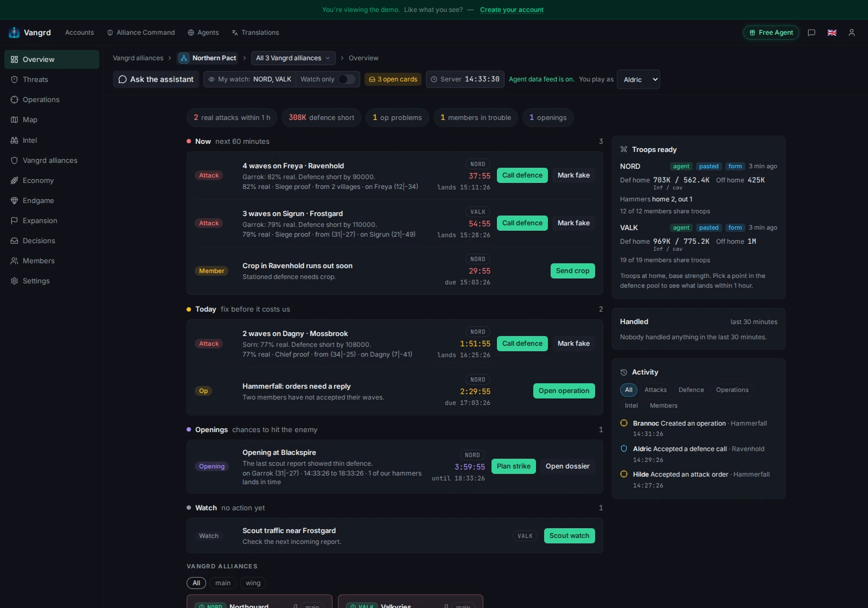
Task: Open the All 3 Vangrd alliances dropdown
Action: click(x=293, y=58)
